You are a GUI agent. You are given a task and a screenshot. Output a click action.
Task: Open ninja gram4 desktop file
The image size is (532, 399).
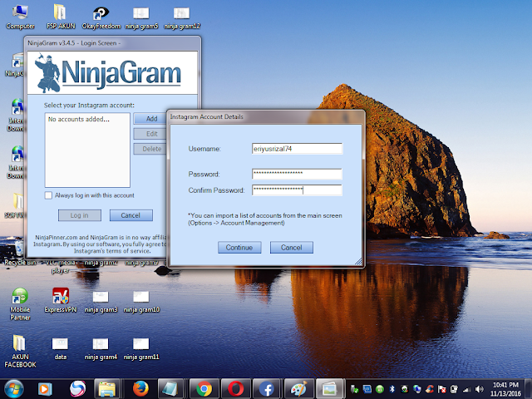click(101, 348)
